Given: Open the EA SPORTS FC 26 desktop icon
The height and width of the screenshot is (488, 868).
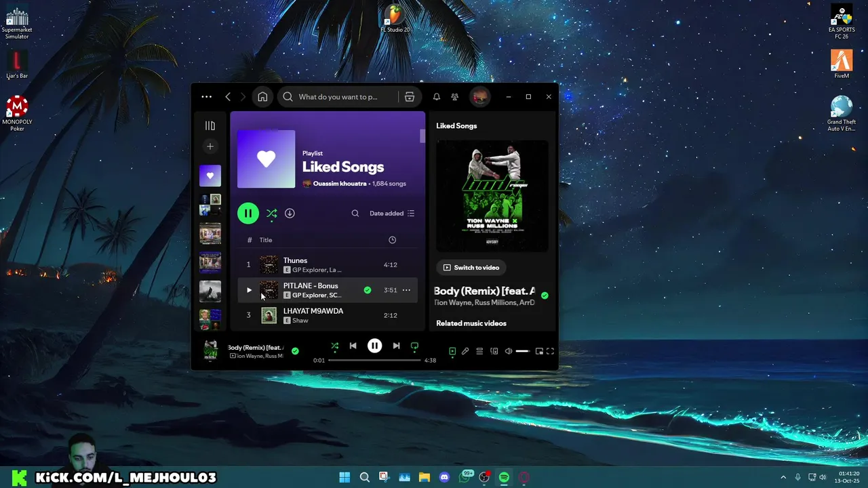Looking at the screenshot, I should (842, 22).
